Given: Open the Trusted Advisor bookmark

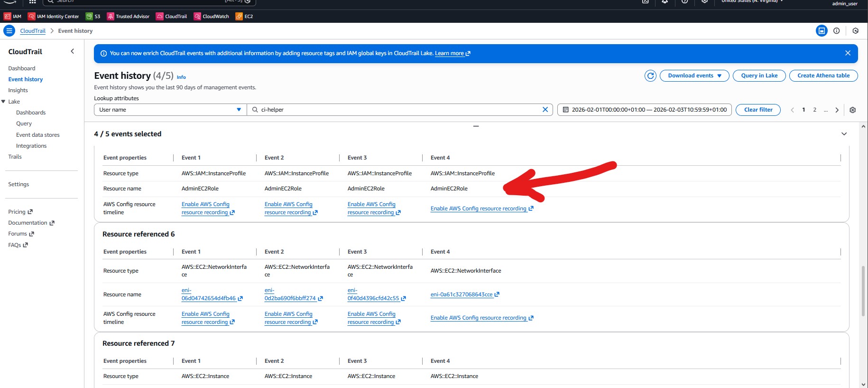Looking at the screenshot, I should tap(128, 16).
